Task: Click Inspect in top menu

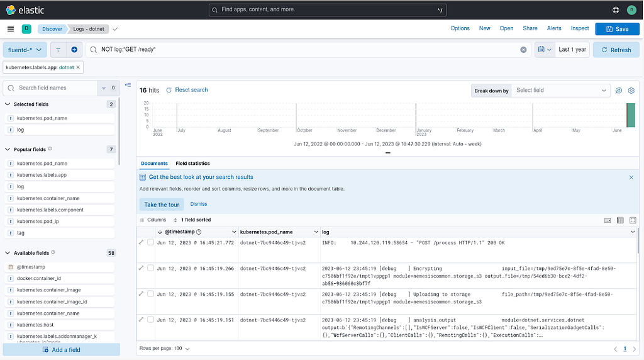Action: [580, 28]
